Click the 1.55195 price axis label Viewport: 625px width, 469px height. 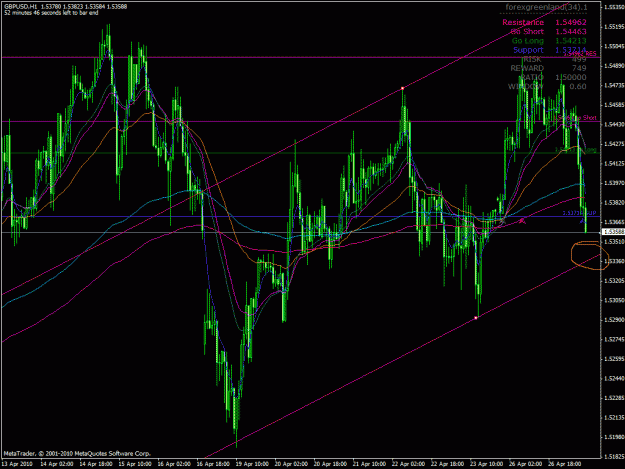point(614,27)
